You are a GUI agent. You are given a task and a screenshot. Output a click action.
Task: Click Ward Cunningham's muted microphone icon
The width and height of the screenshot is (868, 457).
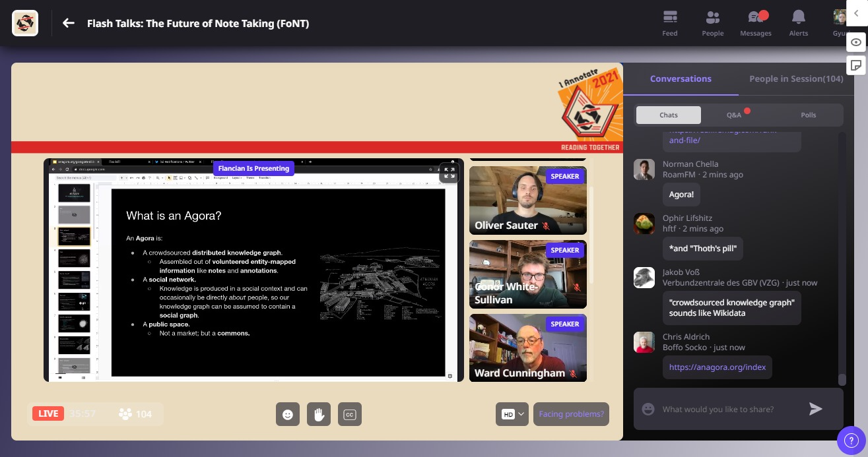573,373
